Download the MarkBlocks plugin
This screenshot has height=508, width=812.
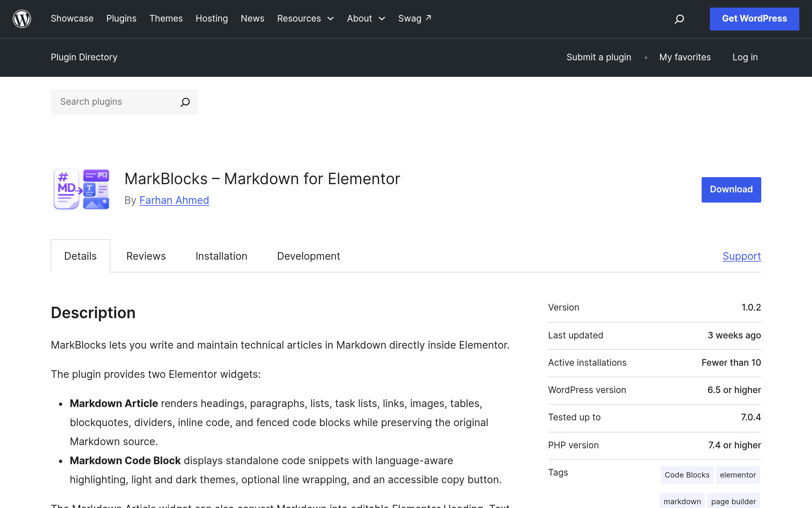(731, 190)
